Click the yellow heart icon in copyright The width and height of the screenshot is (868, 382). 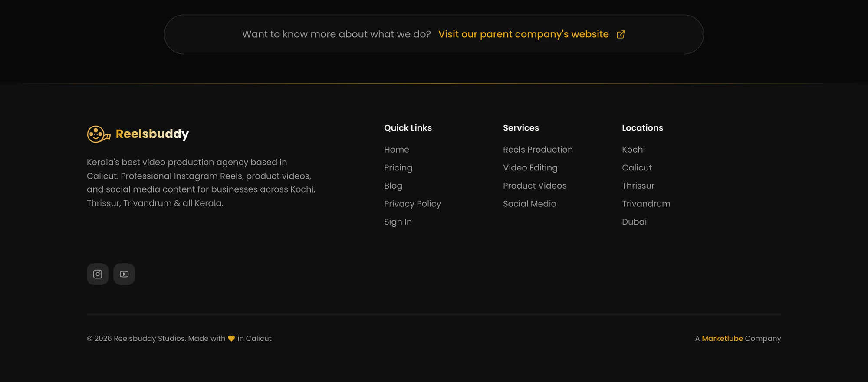[231, 339]
